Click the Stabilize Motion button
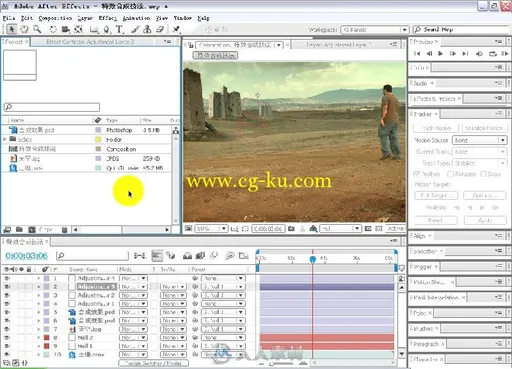The height and width of the screenshot is (369, 512). tap(484, 128)
